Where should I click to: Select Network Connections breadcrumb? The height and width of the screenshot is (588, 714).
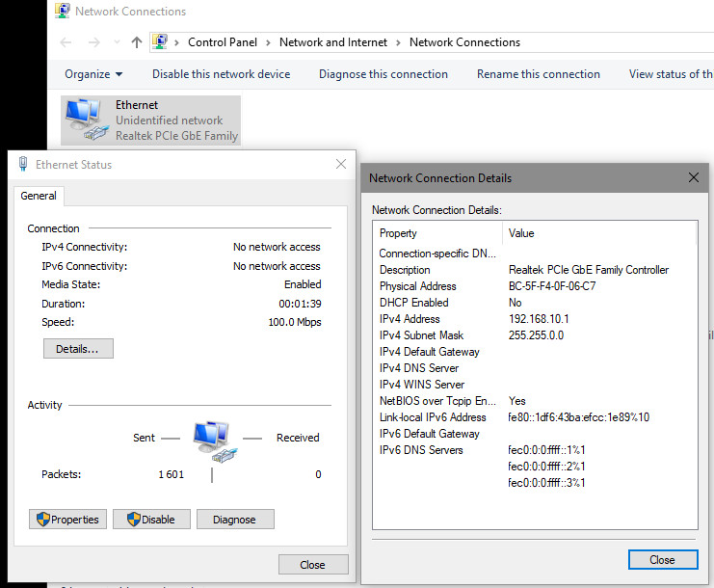coord(464,42)
